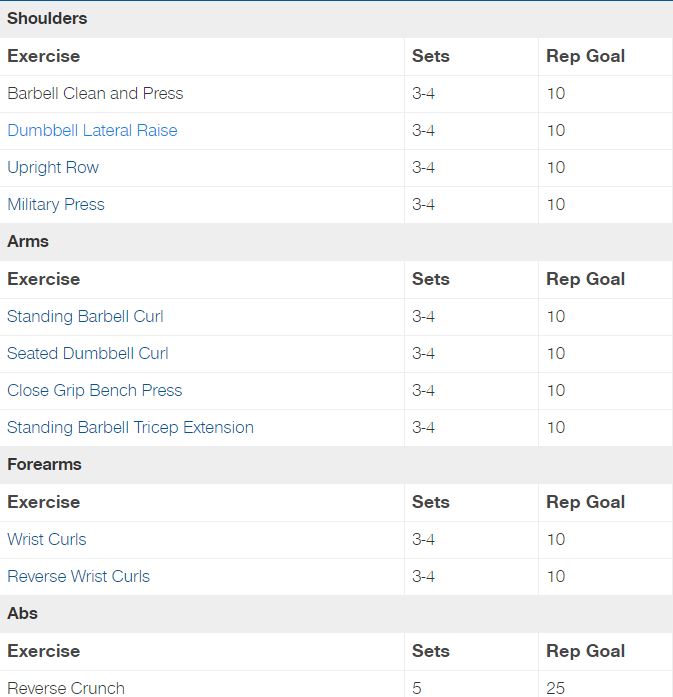The width and height of the screenshot is (673, 697).
Task: Click the Upright Row exercise link
Action: click(x=53, y=167)
